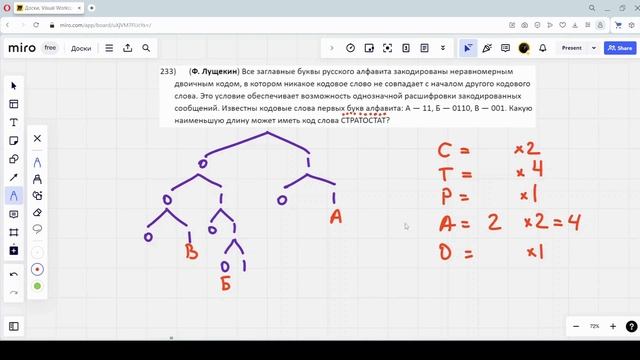The height and width of the screenshot is (360, 640).
Task: Search the board with the magnifier icon
Action: (x=146, y=48)
